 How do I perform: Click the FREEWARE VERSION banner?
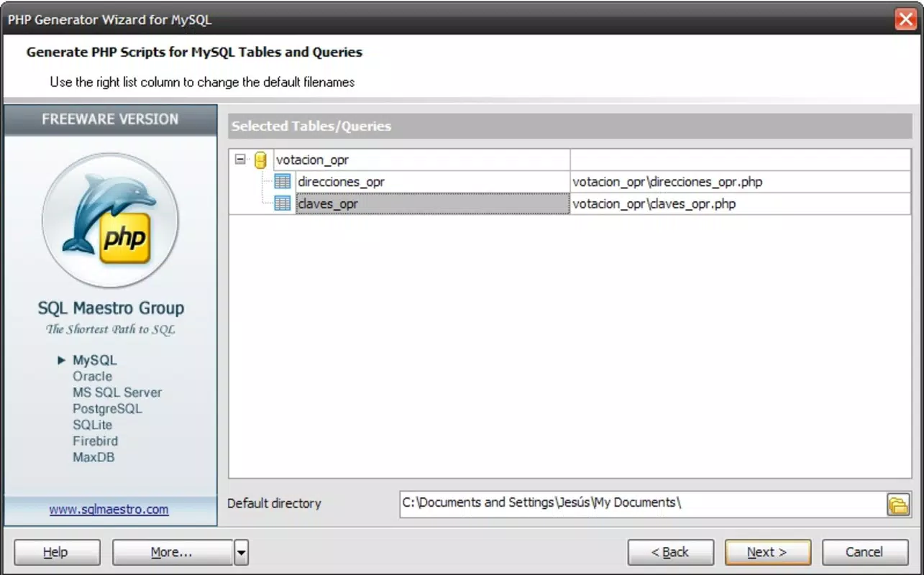pos(110,120)
